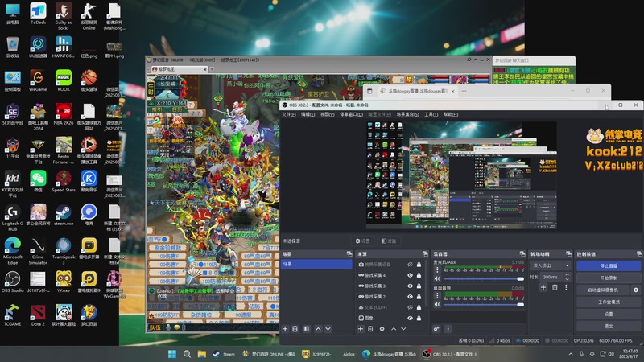Enable 工作室模式 button
This screenshot has height=362, width=644.
pyautogui.click(x=609, y=302)
